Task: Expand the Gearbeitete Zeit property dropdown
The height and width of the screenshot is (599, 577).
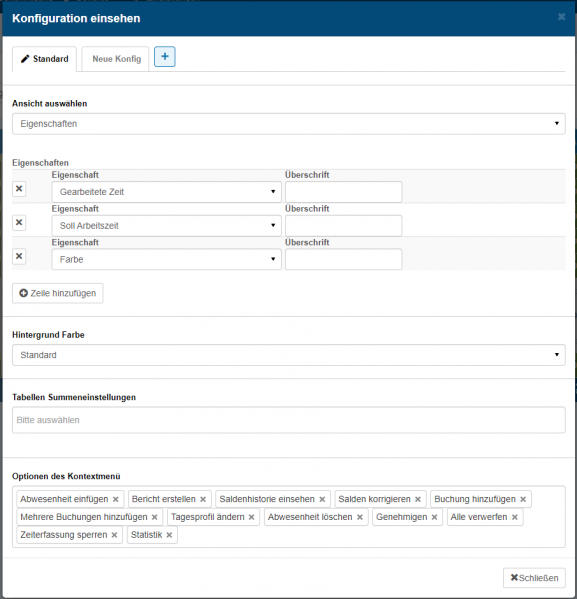Action: coord(166,192)
